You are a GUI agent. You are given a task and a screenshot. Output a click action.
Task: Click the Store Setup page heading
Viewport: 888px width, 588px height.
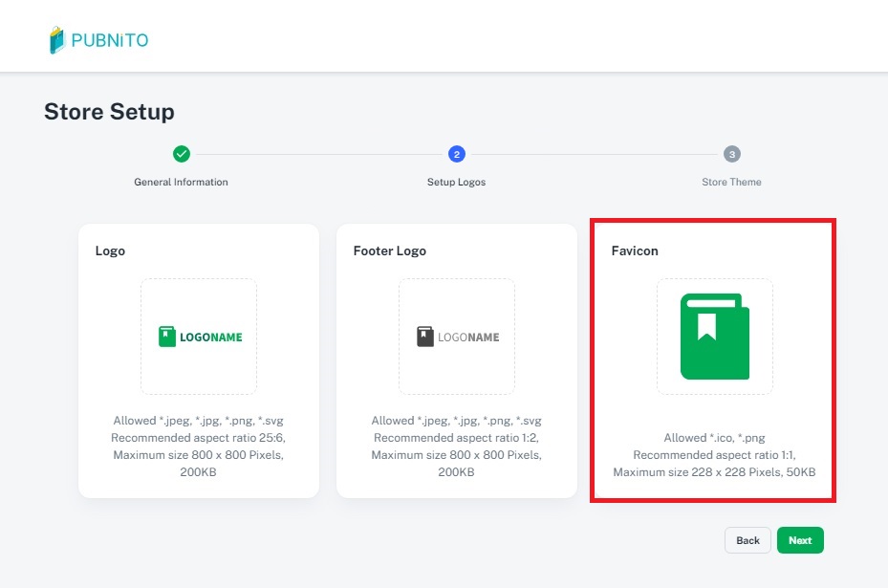point(109,112)
